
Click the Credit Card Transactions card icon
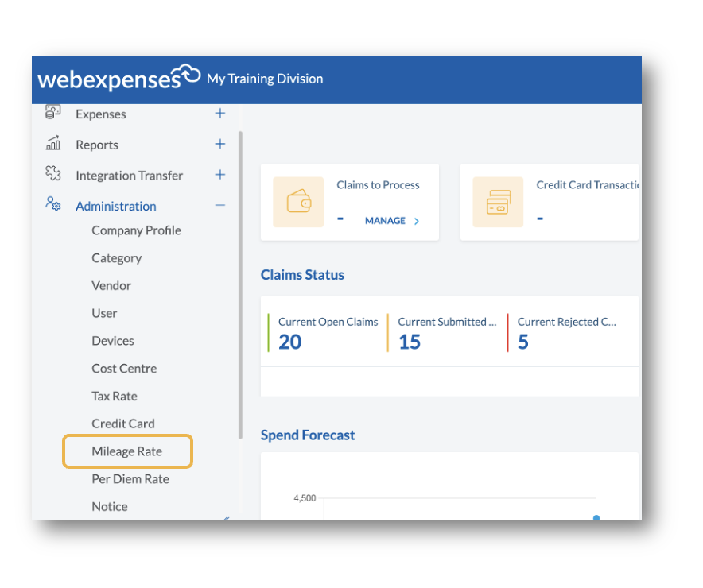click(499, 202)
